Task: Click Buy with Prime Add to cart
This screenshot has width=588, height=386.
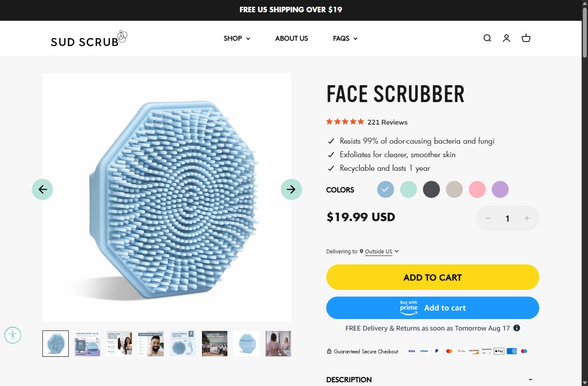Action: click(x=432, y=308)
